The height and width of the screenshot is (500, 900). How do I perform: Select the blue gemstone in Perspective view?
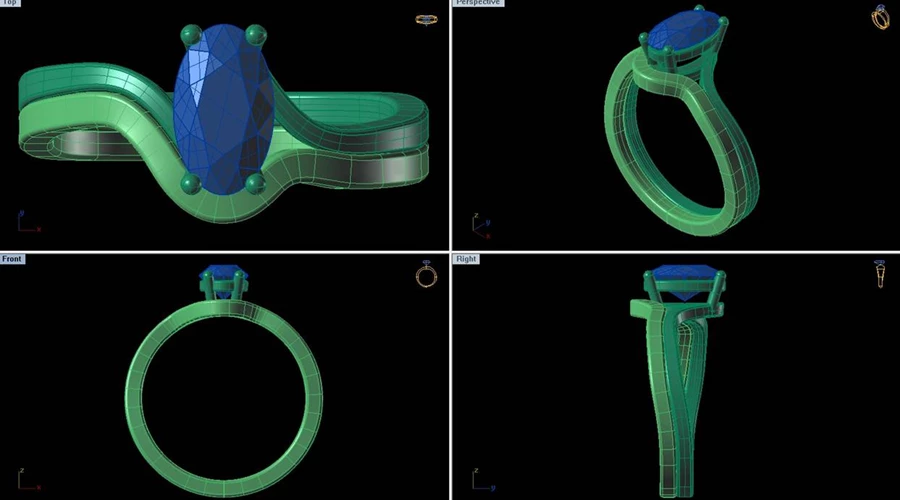[x=686, y=32]
